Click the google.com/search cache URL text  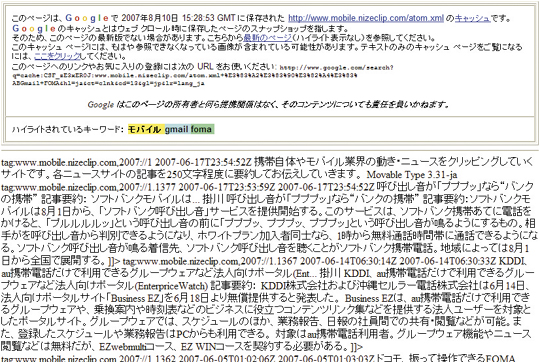click(202, 75)
